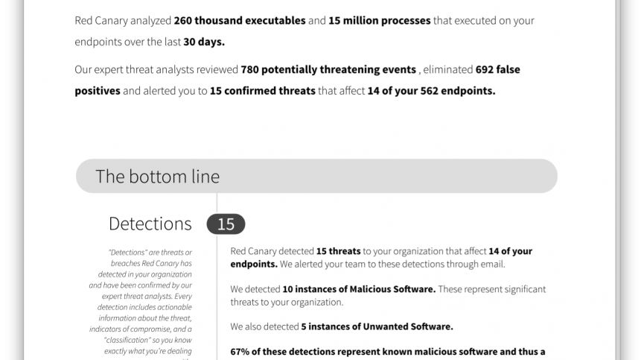Click the vertical divider beside Detections
Screen dimensions: 644x360
217,283
